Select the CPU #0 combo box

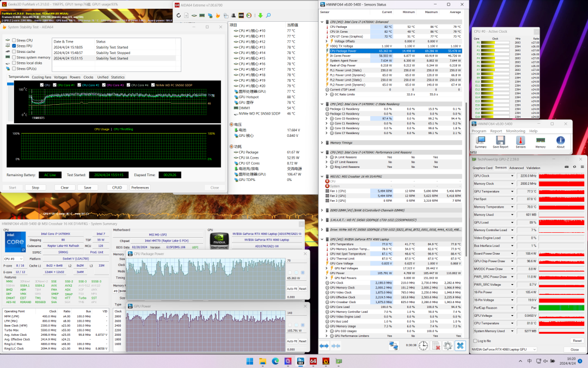click(13, 258)
